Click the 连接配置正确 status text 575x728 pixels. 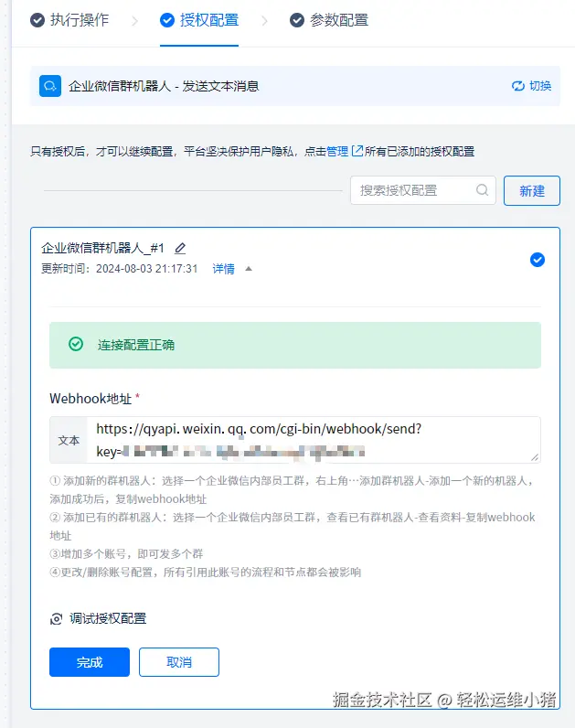pos(136,345)
